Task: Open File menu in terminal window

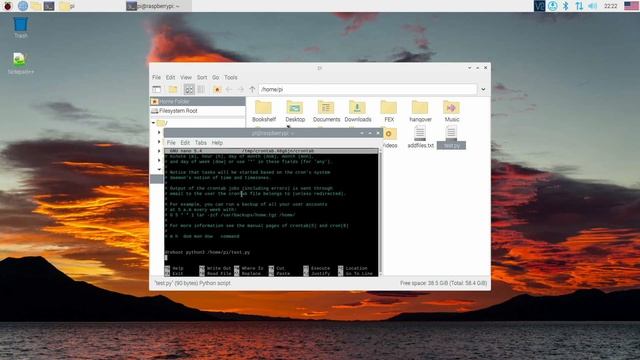Action: pos(171,142)
